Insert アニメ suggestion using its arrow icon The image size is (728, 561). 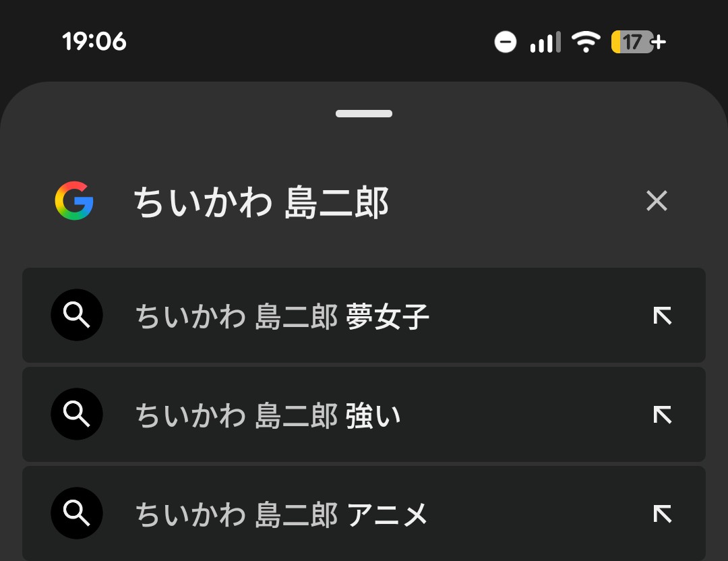[662, 514]
